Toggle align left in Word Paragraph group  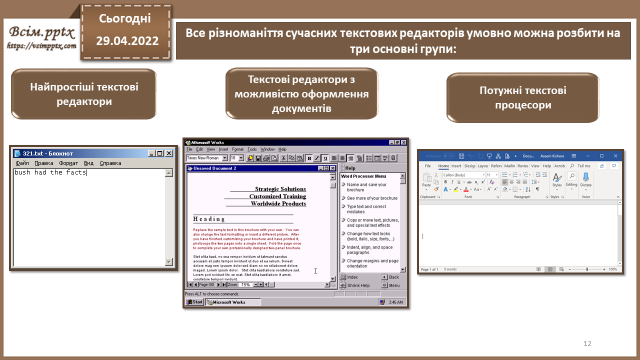pos(505,182)
